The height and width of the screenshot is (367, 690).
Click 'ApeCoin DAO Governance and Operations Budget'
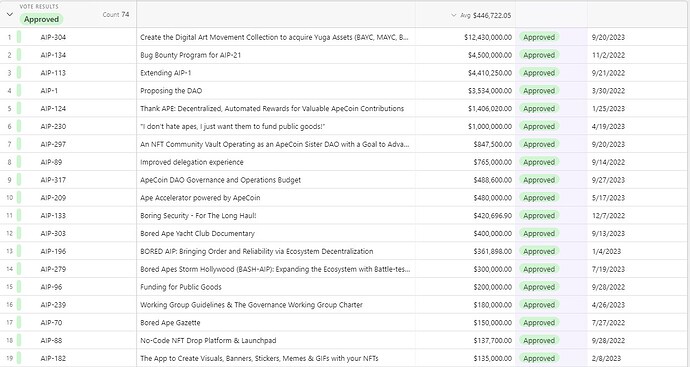point(220,180)
